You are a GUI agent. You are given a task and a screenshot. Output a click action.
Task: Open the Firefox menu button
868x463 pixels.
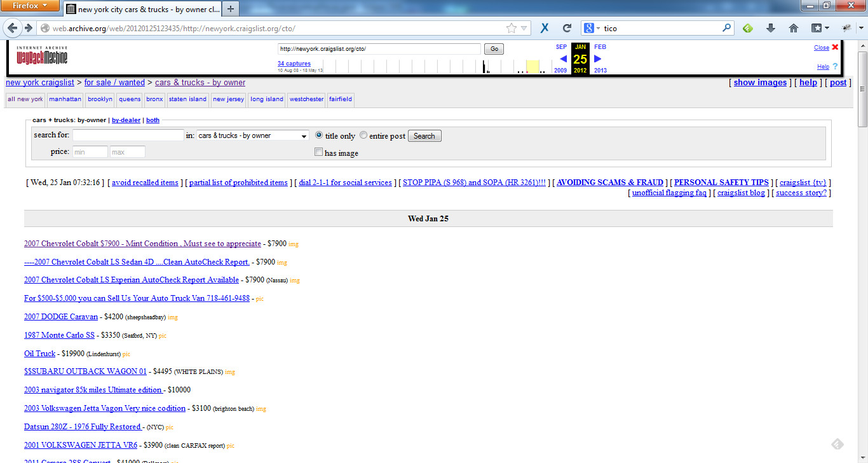31,6
